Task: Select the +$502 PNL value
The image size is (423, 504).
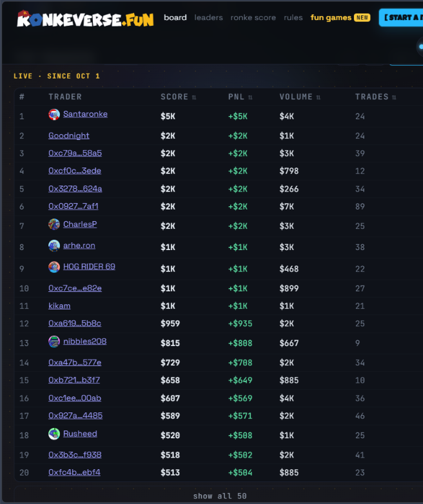Action: (x=240, y=455)
